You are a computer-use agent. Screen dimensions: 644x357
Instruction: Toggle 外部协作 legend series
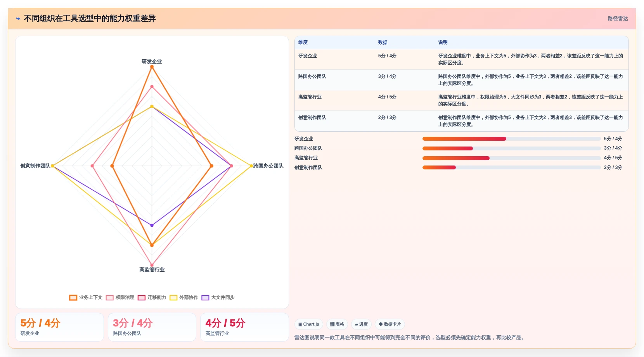[184, 297]
